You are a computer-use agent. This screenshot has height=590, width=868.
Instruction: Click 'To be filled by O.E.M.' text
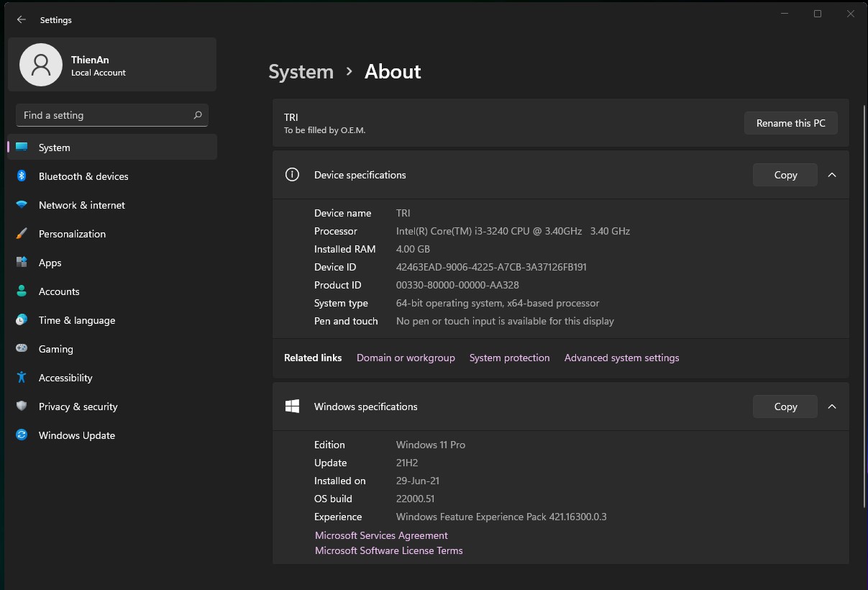click(x=324, y=130)
